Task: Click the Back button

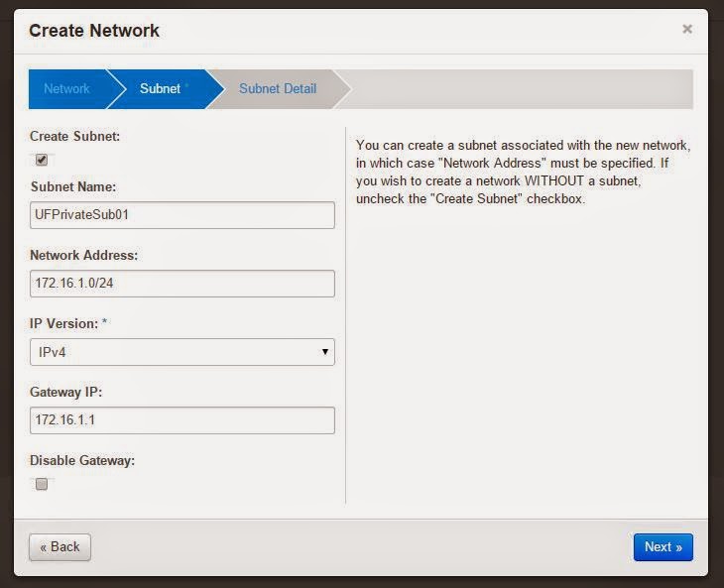Action: (x=60, y=547)
